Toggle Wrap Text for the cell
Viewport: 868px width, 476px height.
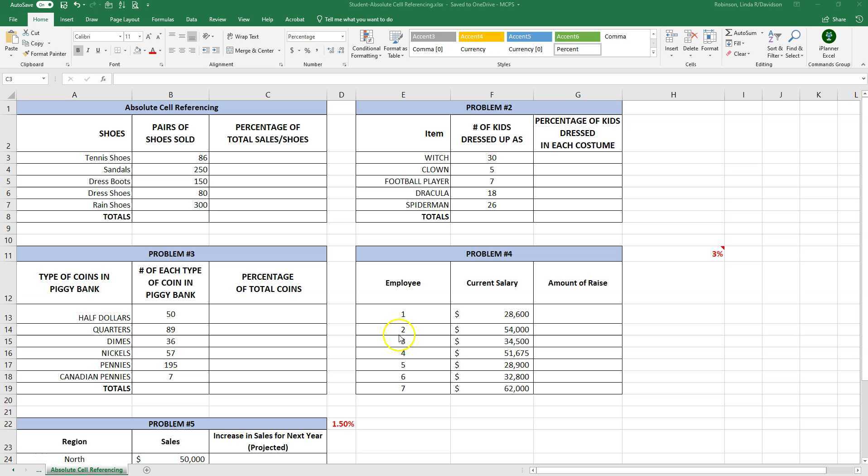[242, 37]
